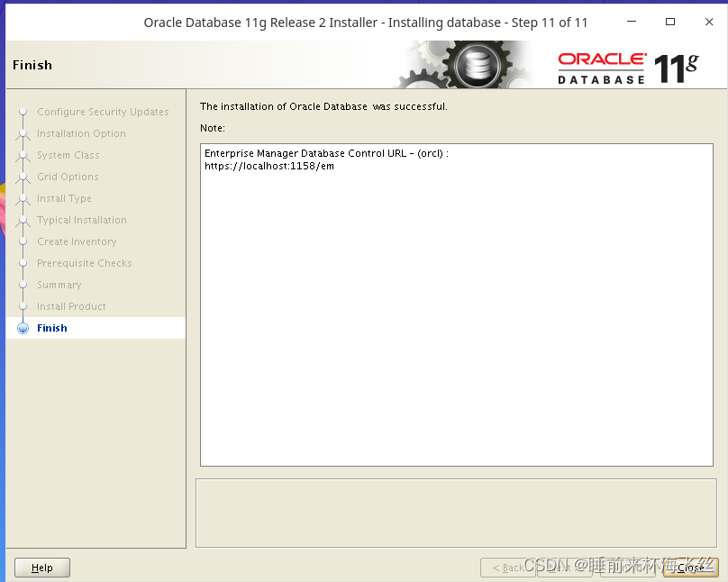Viewport: 728px width, 582px height.
Task: Select the Install Type step bullet
Action: [23, 198]
